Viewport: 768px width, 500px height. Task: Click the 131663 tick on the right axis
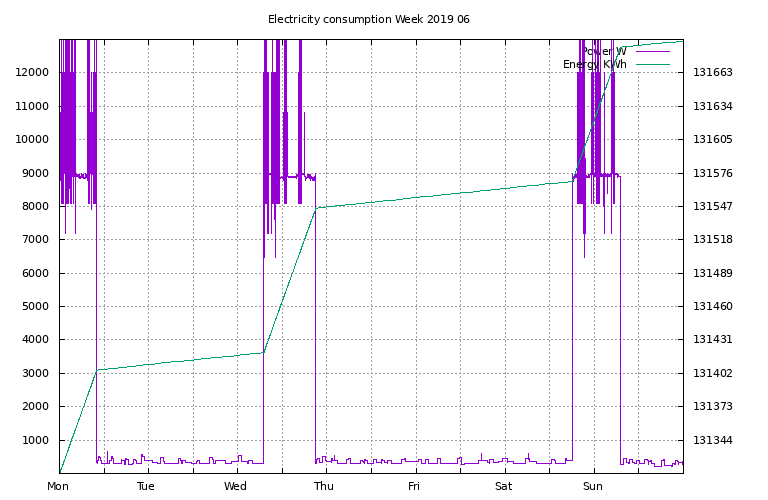[x=714, y=73]
